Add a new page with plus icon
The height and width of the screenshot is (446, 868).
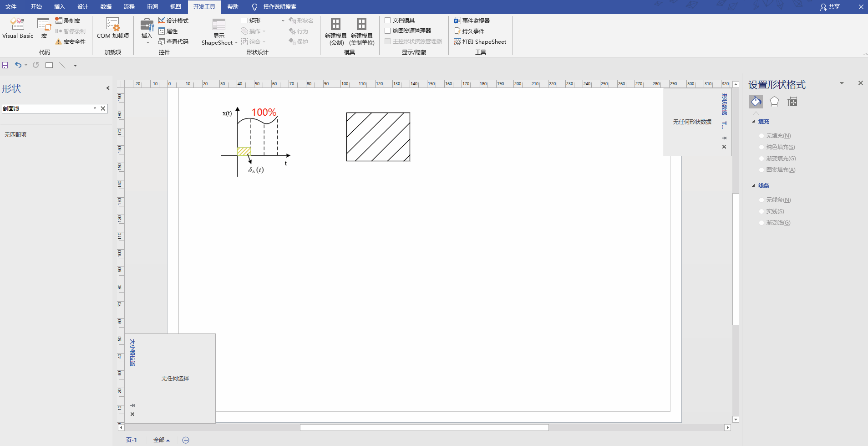click(x=186, y=440)
